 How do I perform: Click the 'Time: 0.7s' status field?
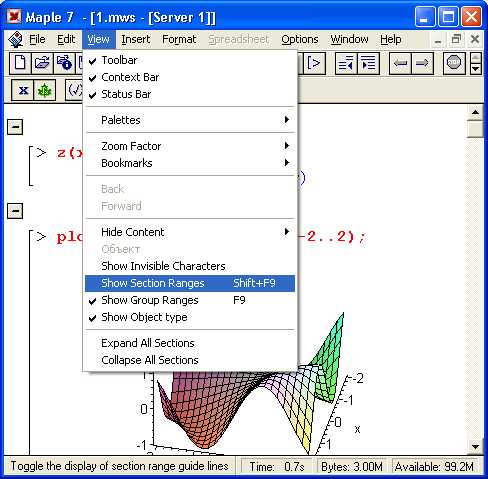pyautogui.click(x=277, y=466)
